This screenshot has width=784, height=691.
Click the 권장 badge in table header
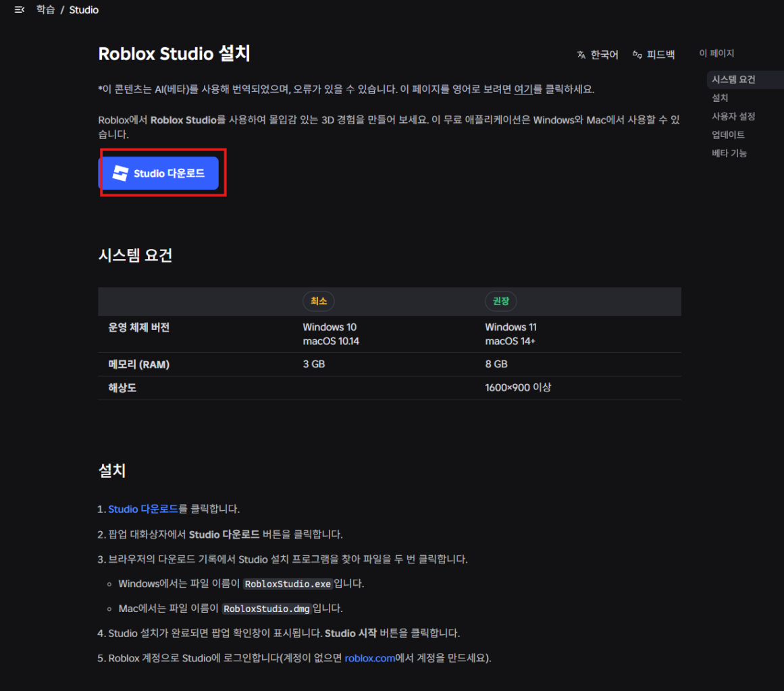500,301
